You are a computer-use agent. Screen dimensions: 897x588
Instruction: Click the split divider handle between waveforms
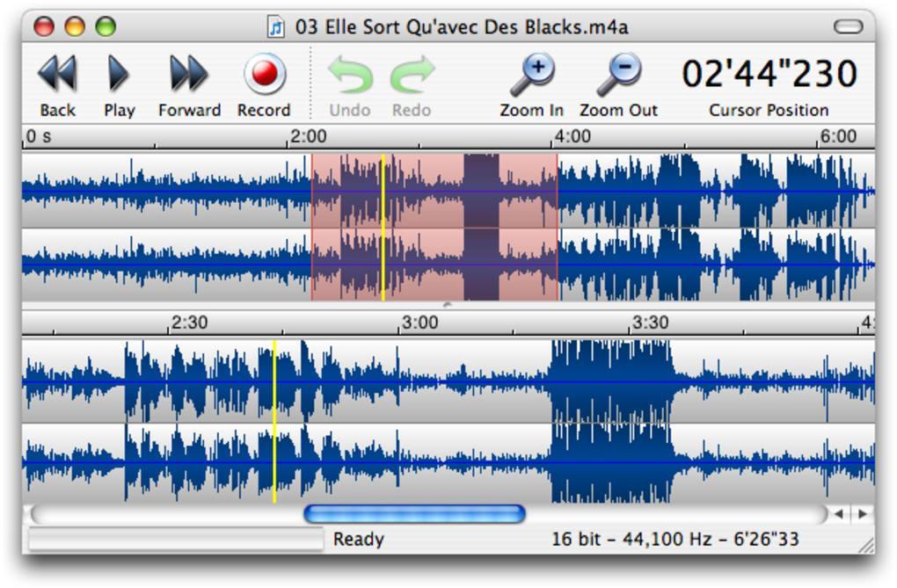coord(448,305)
